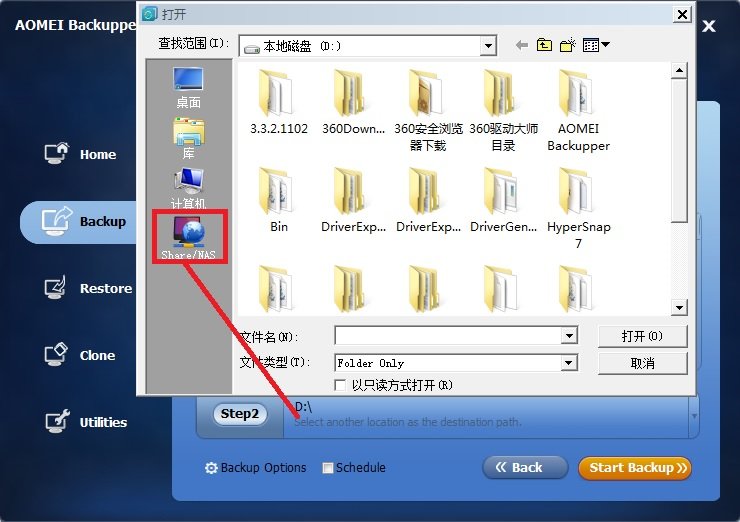740x522 pixels.
Task: Go back with the left arrow icon
Action: click(x=521, y=45)
